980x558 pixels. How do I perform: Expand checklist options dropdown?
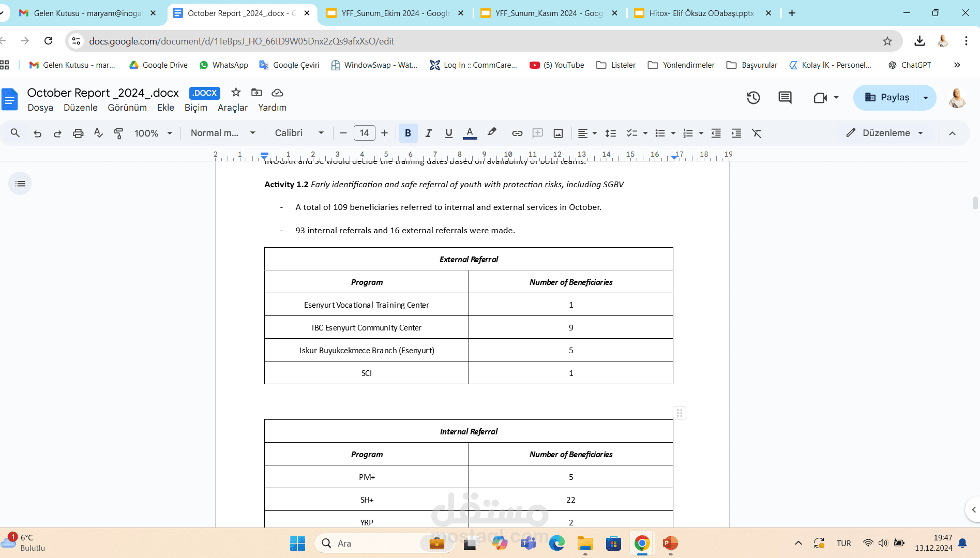pos(645,133)
